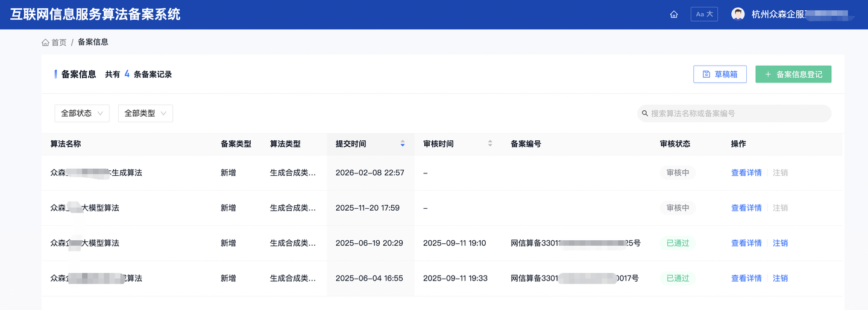Screen dimensions: 868x310
Task: Expand the 全部状态 dropdown filter
Action: coord(82,113)
